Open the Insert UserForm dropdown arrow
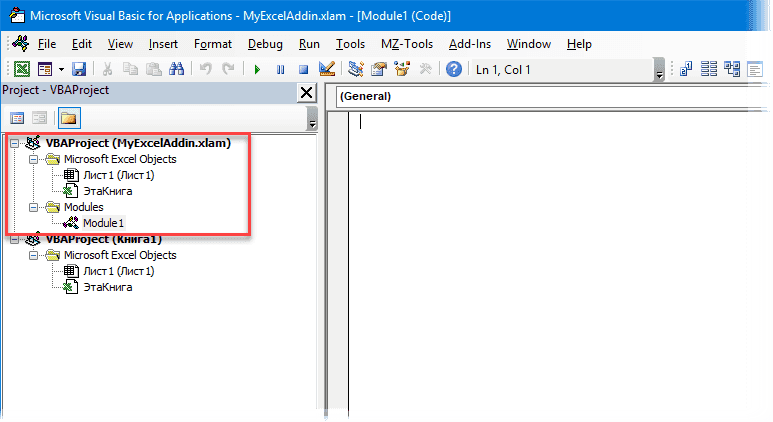The image size is (773, 422). [61, 70]
